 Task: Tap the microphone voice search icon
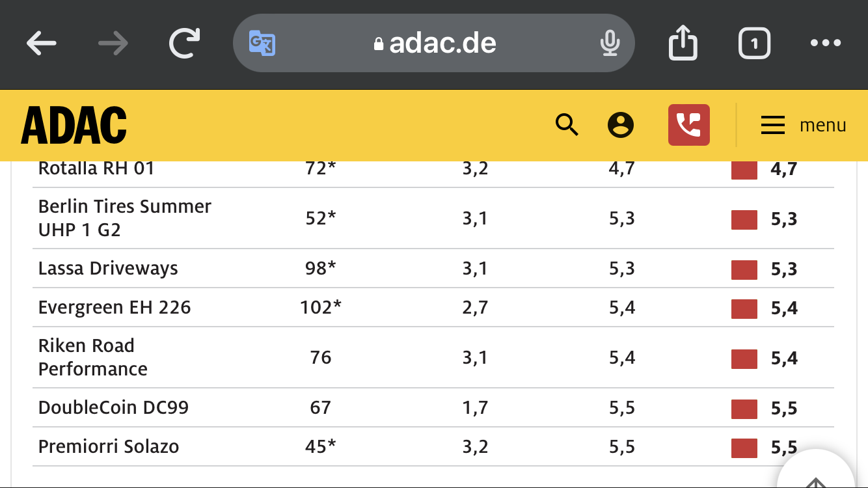(610, 44)
